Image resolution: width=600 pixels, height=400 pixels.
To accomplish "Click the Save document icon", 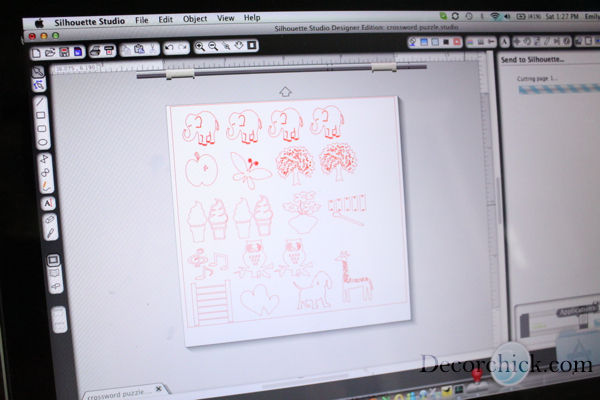I will pyautogui.click(x=64, y=51).
